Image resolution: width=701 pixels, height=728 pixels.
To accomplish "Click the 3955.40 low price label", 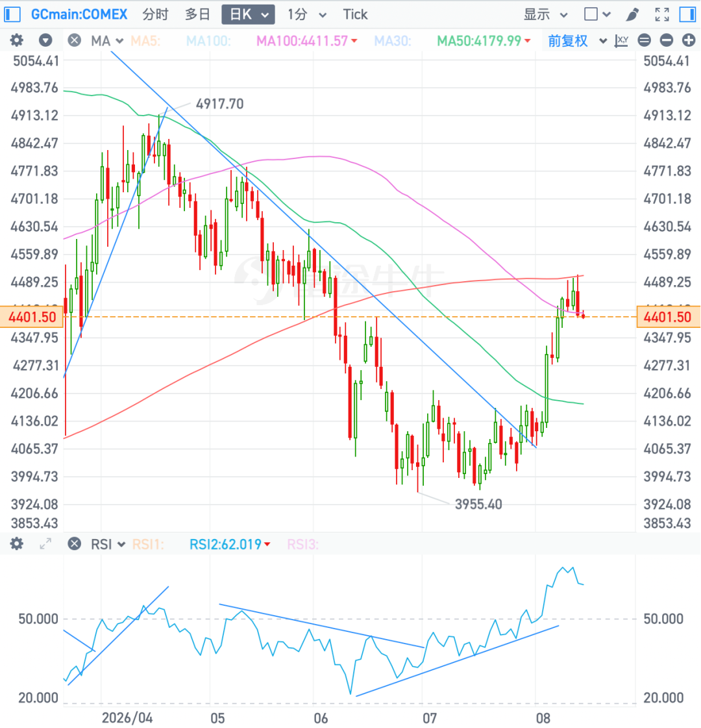I will click(478, 504).
